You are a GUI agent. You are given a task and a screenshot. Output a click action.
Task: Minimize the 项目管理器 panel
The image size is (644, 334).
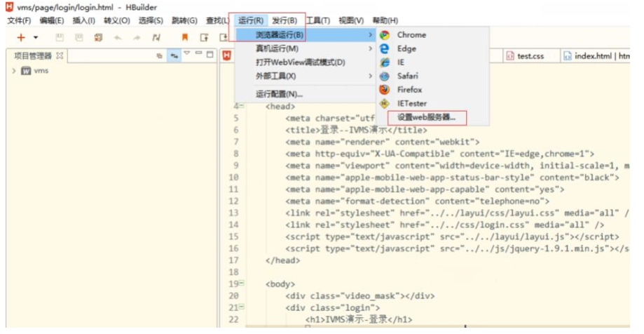coord(199,53)
